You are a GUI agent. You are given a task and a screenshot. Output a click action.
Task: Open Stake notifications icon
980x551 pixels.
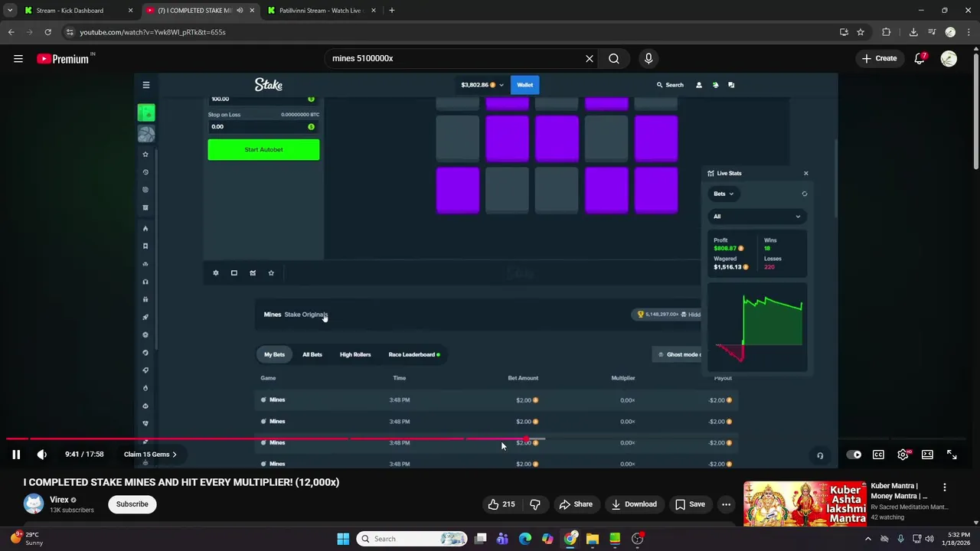[x=715, y=85]
